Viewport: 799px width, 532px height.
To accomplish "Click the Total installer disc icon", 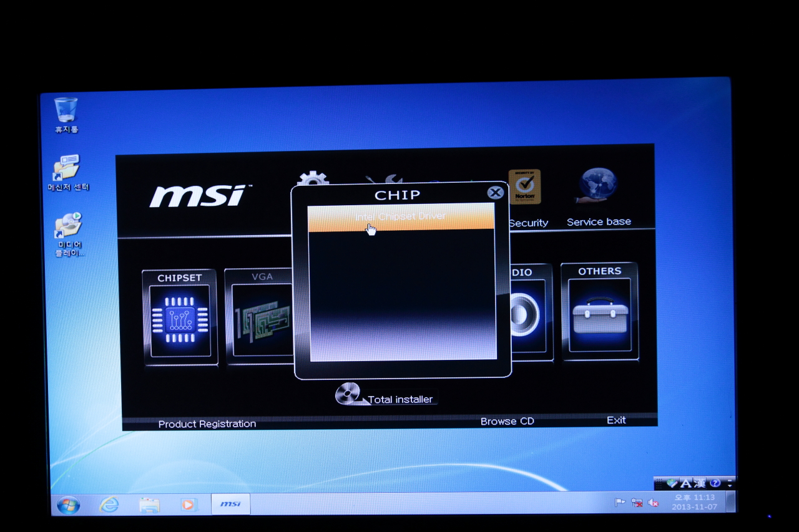I will coord(348,394).
